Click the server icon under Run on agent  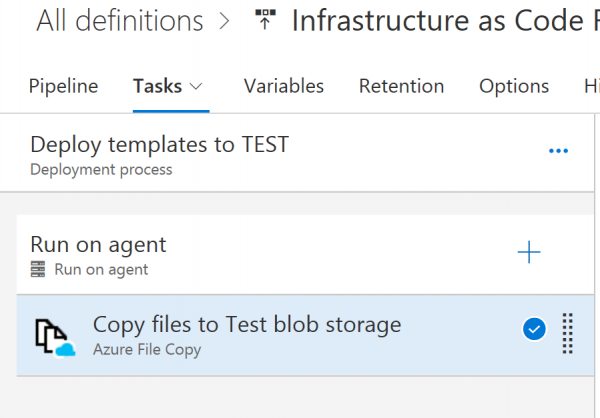38,269
